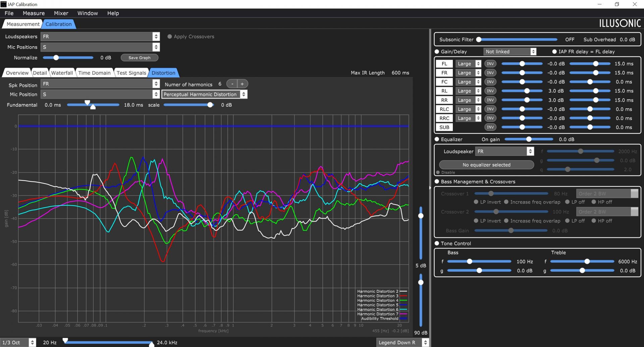Open the RR speaker size Large dropdown
The height and width of the screenshot is (347, 644).
point(468,100)
